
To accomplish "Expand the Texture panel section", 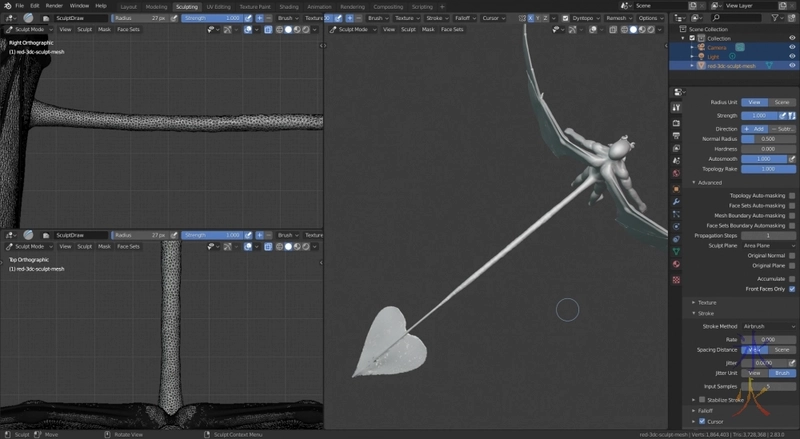I will coord(707,302).
